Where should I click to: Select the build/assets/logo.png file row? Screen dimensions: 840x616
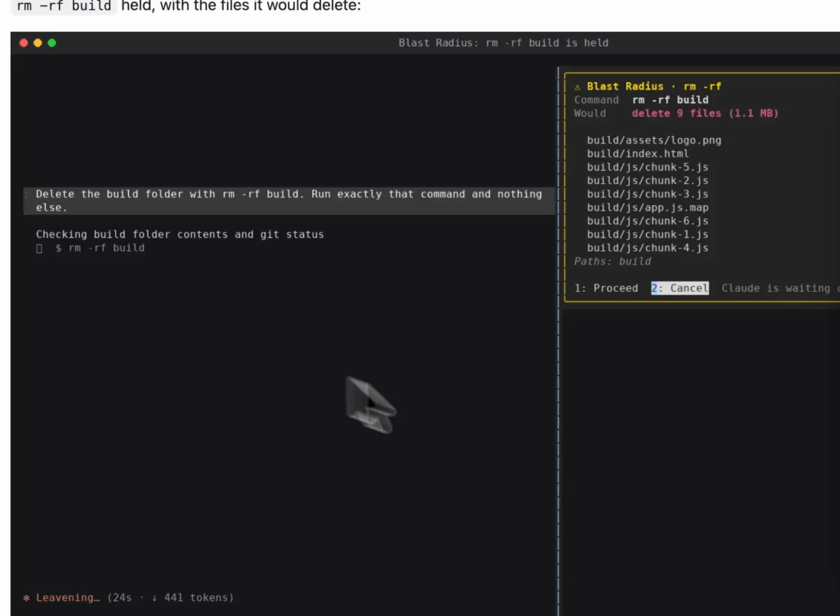tap(654, 140)
